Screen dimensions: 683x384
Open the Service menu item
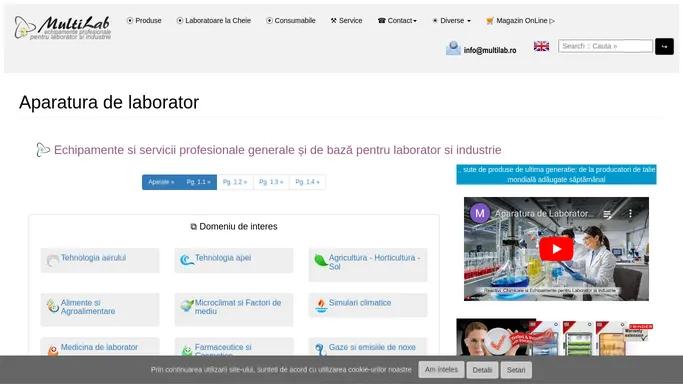(346, 20)
